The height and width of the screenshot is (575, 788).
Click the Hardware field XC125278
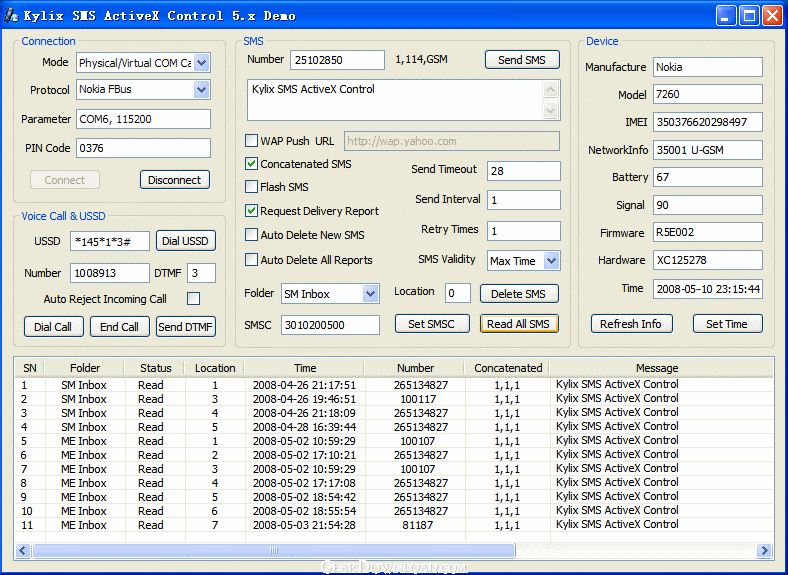point(708,260)
